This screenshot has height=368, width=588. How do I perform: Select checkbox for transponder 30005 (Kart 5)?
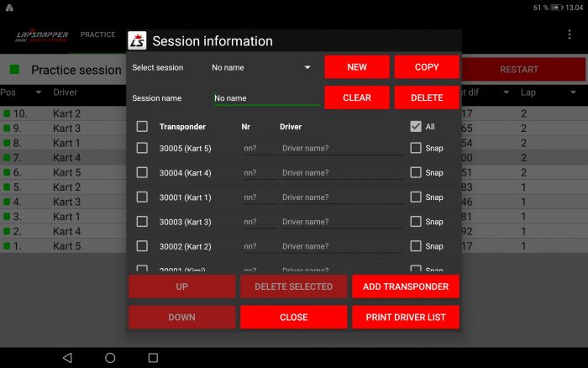click(x=142, y=148)
